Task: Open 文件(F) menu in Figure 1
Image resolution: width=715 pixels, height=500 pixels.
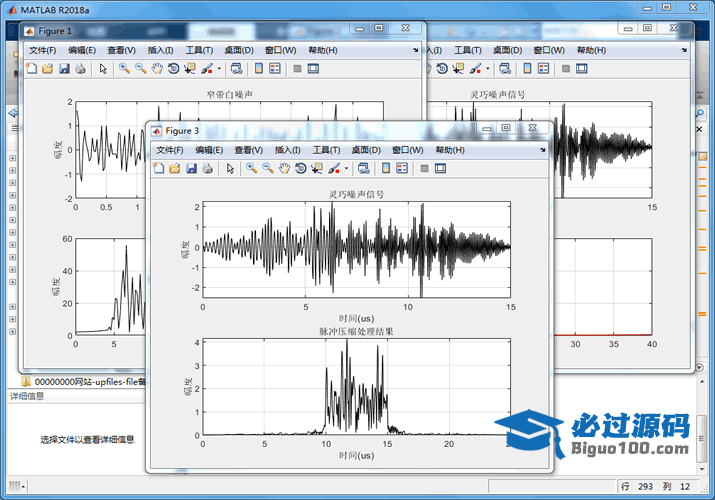Action: [42, 50]
